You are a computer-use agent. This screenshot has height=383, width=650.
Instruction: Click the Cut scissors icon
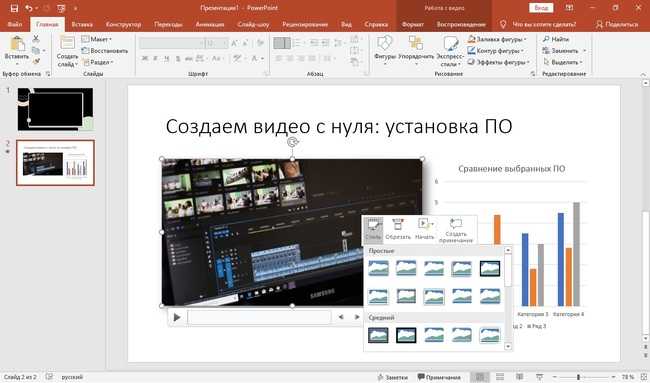[x=36, y=39]
